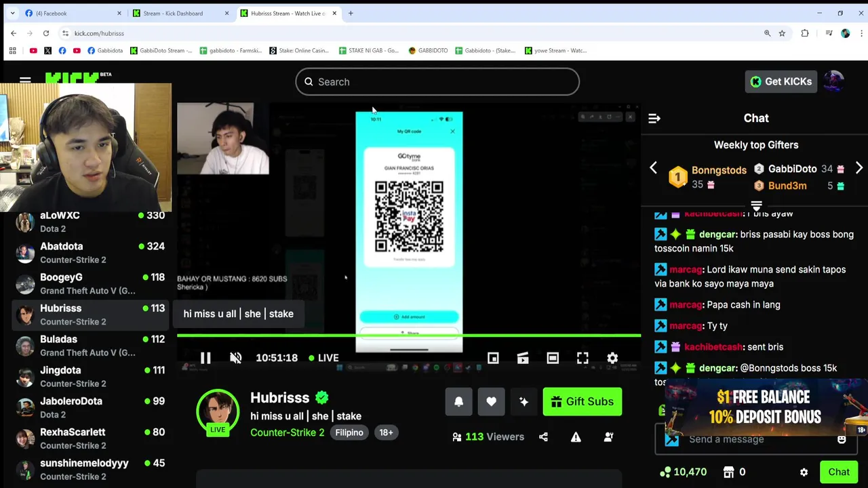The height and width of the screenshot is (488, 868).
Task: Toggle notifications bell for Hubrisss
Action: pos(458,401)
